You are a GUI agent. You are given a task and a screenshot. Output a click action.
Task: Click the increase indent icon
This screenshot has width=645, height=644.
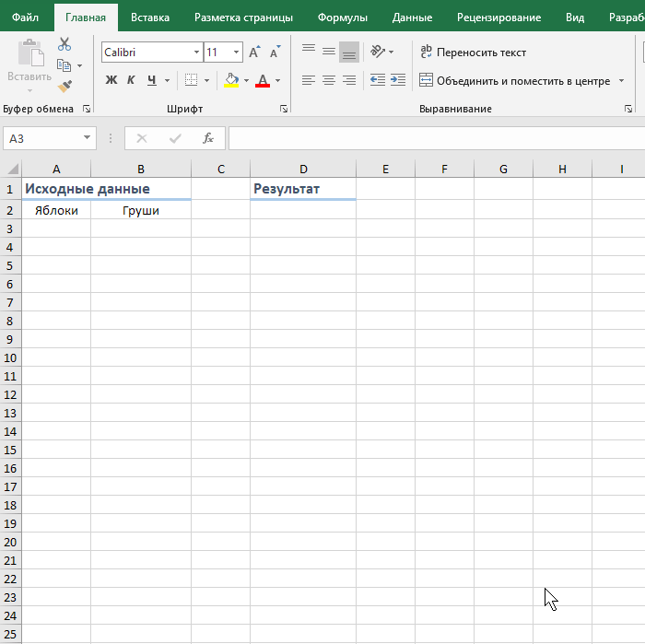tap(398, 80)
